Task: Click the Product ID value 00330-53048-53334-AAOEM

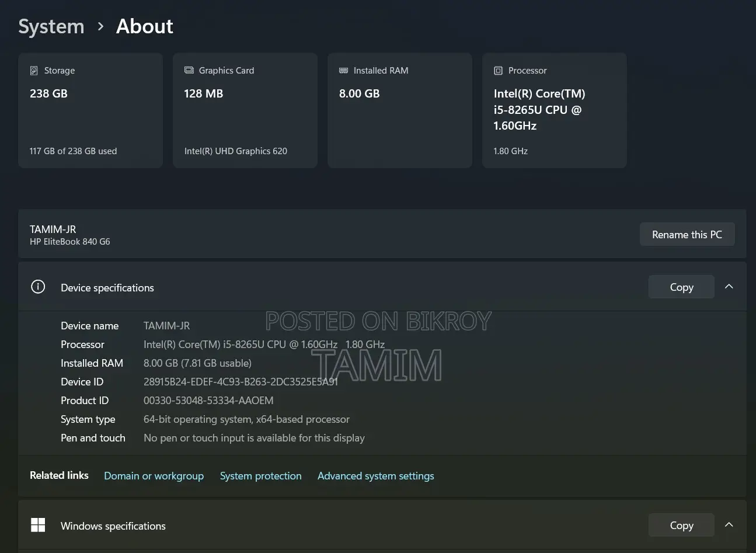Action: (208, 401)
